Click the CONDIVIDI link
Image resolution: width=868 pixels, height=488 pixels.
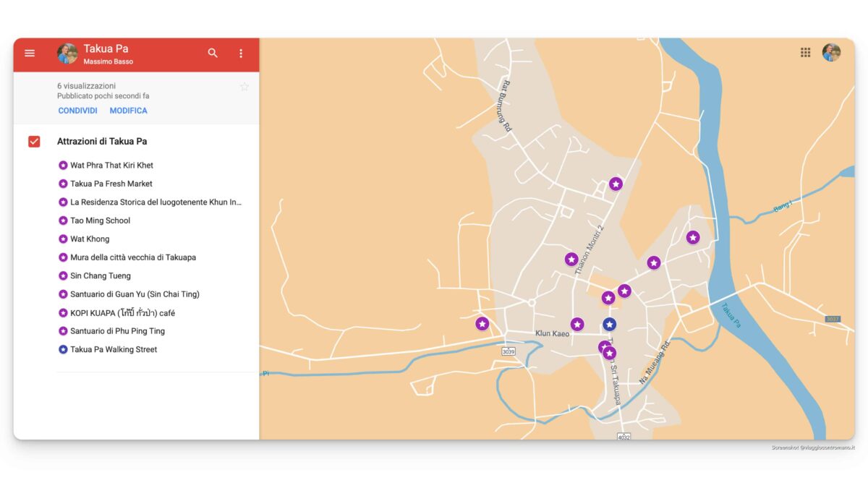click(77, 110)
